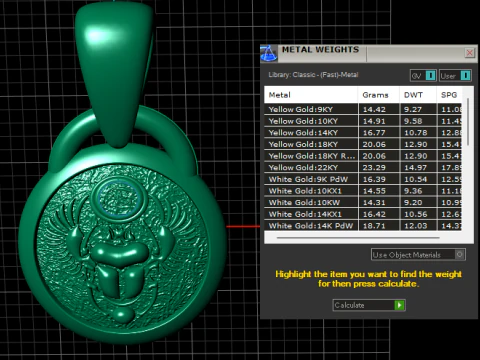
Task: Click the 9.27 DWT value
Action: point(413,109)
